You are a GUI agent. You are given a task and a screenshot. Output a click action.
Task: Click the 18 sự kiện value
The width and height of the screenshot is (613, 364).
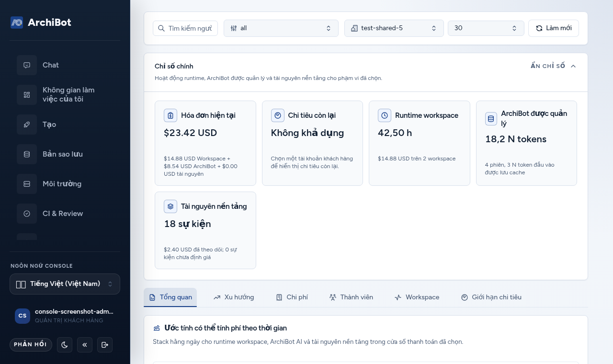pyautogui.click(x=187, y=224)
